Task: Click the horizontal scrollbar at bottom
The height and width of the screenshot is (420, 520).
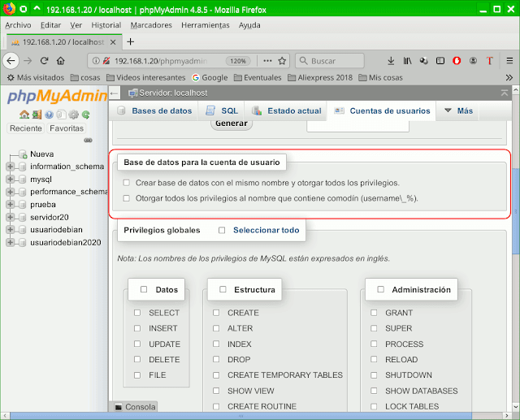Action: click(x=240, y=416)
